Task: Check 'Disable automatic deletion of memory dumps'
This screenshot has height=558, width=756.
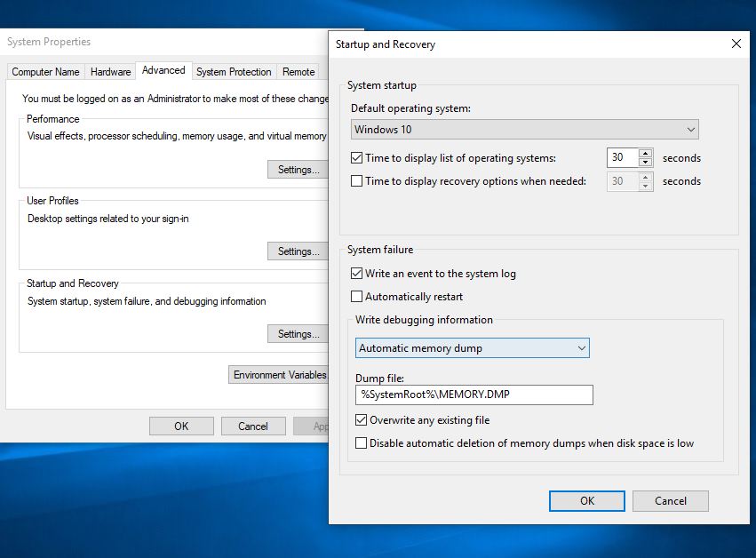Action: (362, 443)
